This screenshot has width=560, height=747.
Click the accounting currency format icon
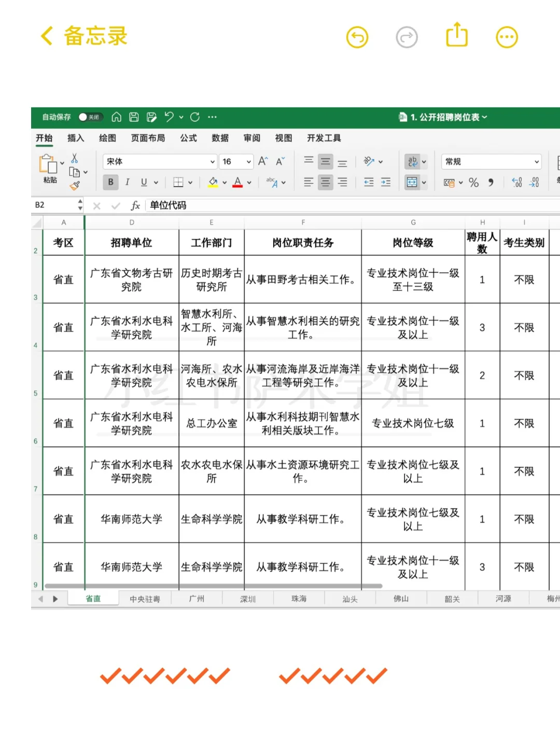pyautogui.click(x=449, y=182)
